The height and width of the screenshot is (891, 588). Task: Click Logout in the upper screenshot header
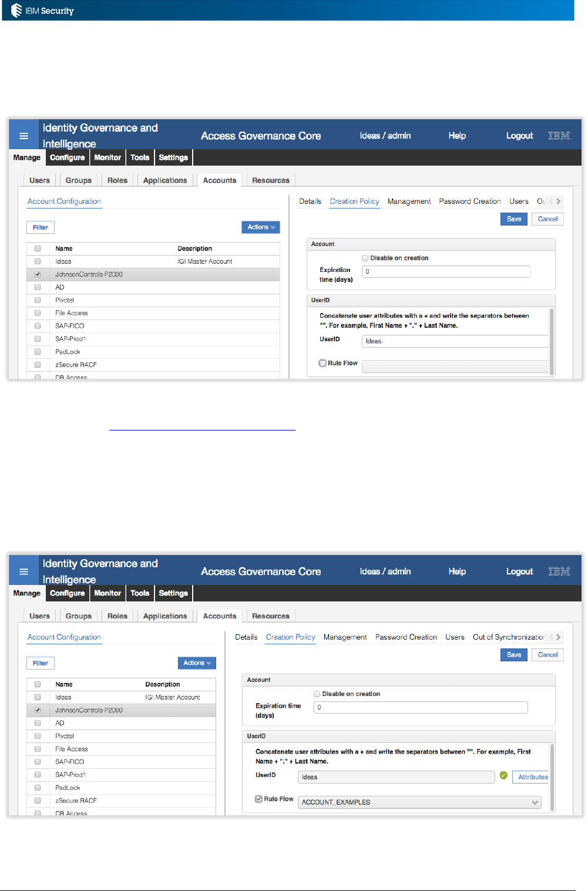pyautogui.click(x=520, y=136)
